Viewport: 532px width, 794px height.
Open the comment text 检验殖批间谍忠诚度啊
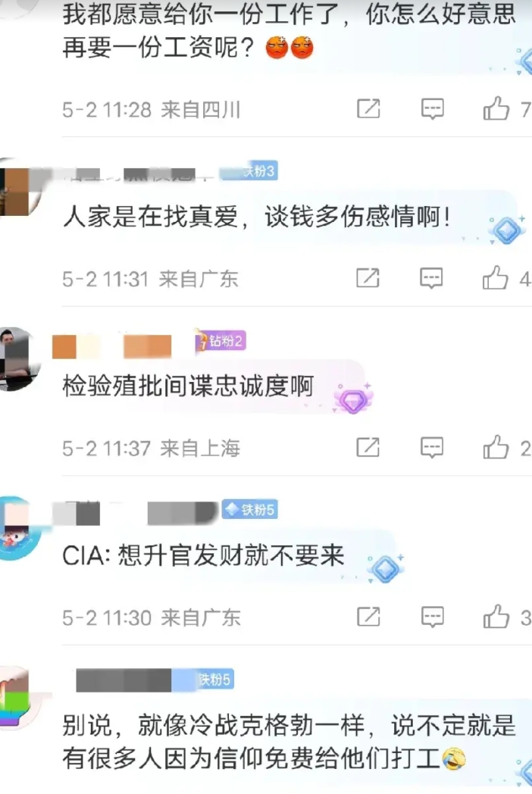[188, 387]
